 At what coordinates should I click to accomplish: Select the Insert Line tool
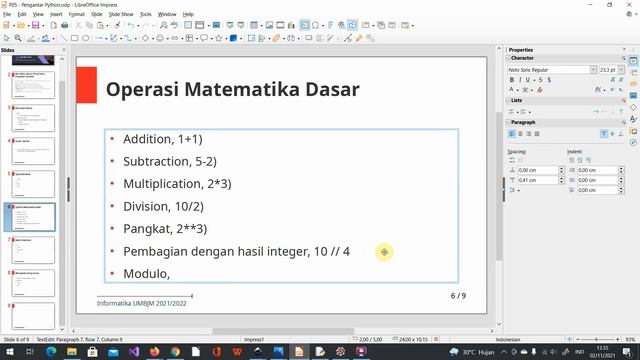tap(63, 38)
